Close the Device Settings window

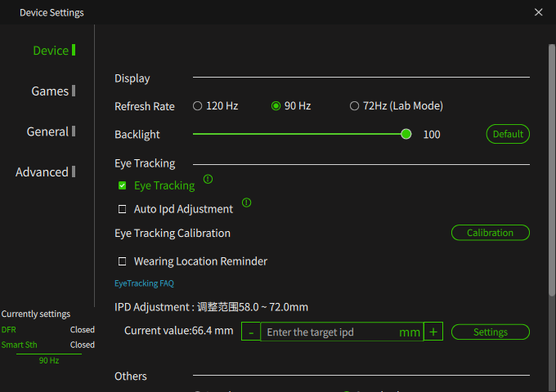click(538, 12)
